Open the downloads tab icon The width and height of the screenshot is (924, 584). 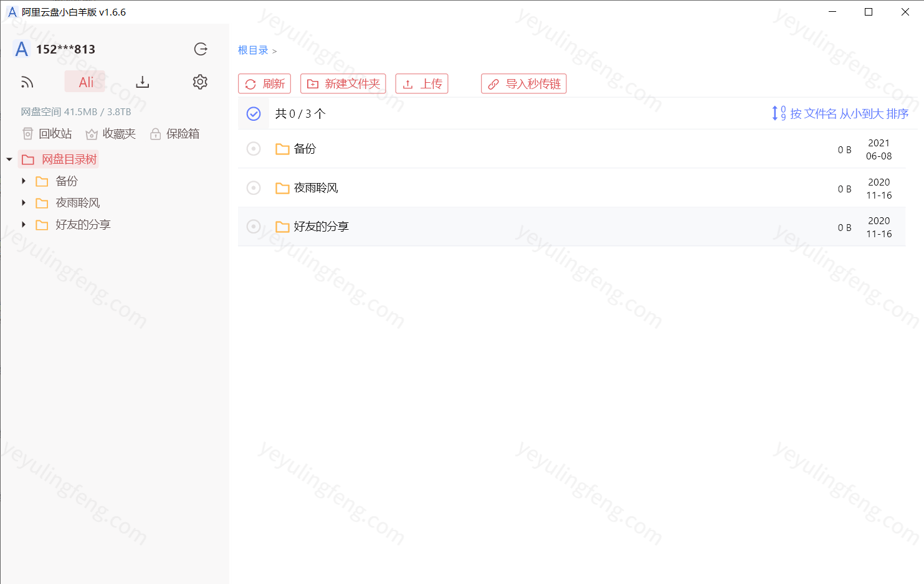(x=143, y=82)
